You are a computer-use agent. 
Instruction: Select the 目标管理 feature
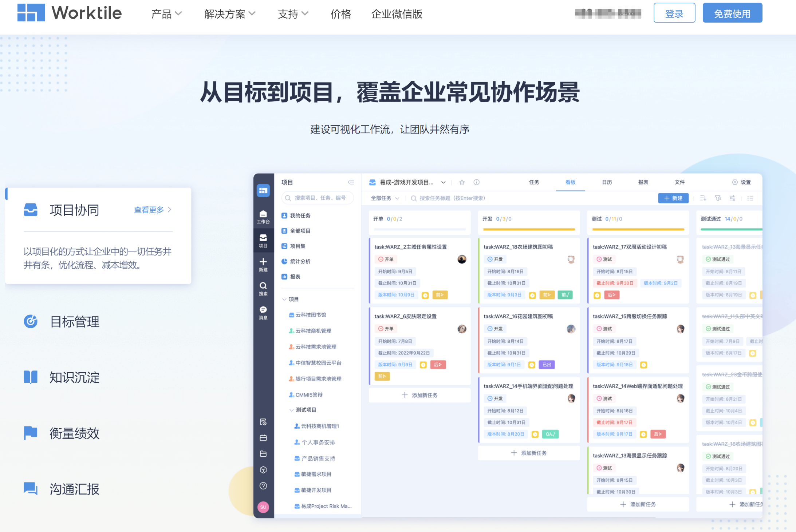coord(62,322)
